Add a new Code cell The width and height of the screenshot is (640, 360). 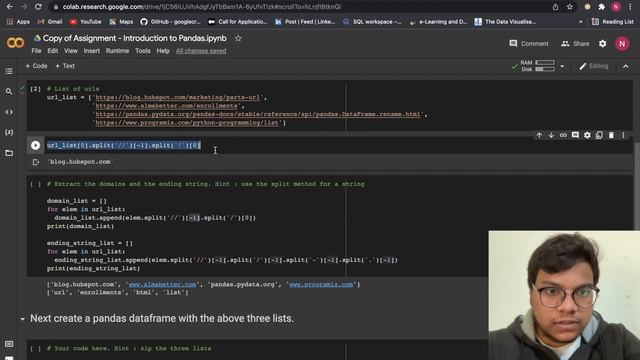coord(36,66)
